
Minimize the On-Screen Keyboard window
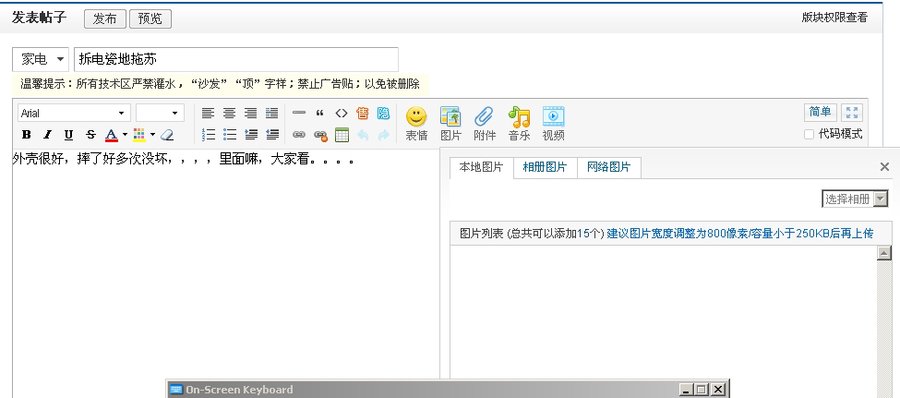(686, 390)
